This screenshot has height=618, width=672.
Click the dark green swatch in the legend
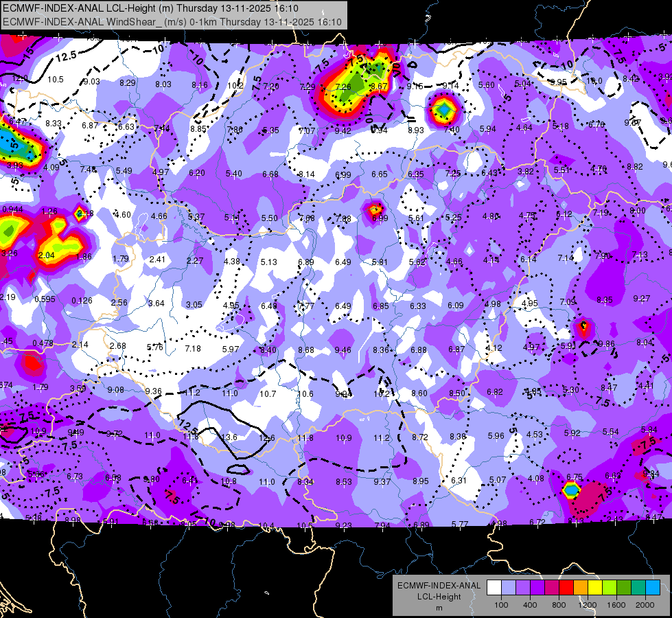[625, 588]
